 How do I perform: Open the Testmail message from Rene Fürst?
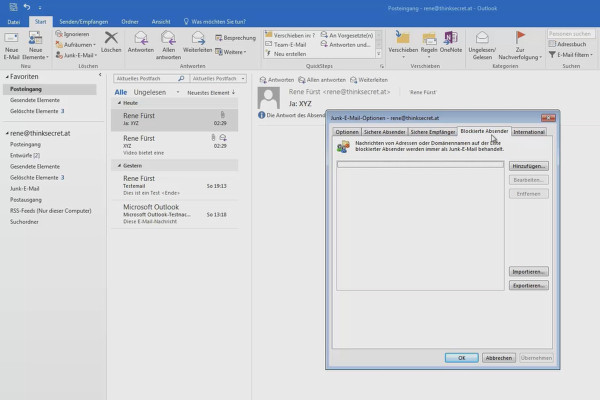[174, 185]
